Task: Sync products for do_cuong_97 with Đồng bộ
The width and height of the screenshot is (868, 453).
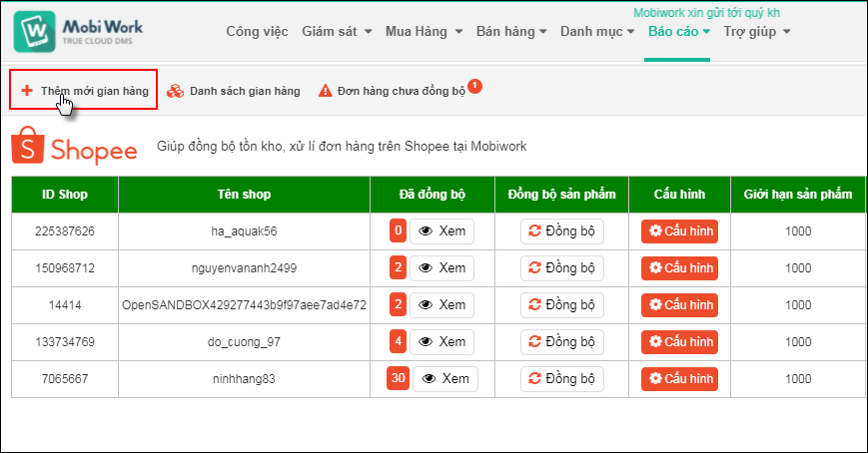Action: 562,342
